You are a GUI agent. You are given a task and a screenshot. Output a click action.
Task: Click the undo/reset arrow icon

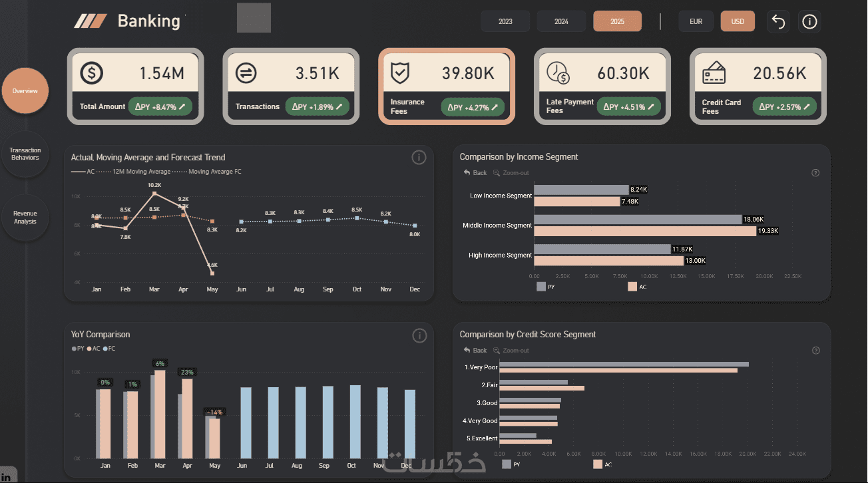pyautogui.click(x=779, y=21)
